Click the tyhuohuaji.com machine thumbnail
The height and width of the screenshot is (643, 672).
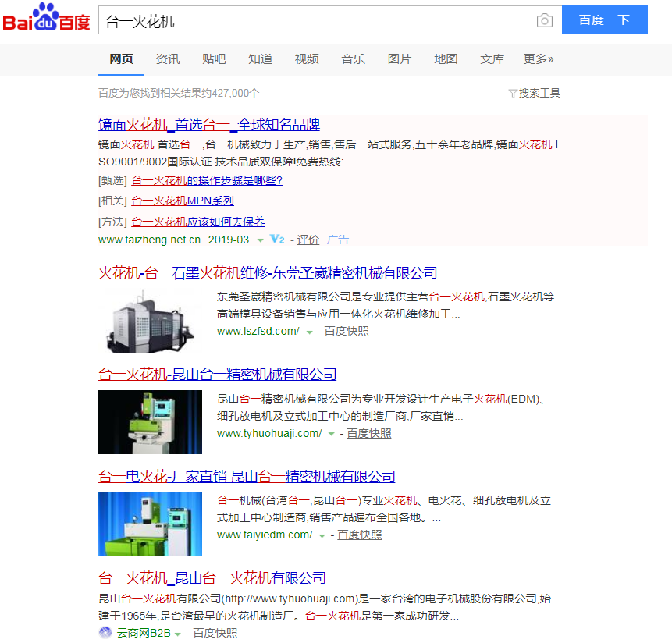coord(150,422)
